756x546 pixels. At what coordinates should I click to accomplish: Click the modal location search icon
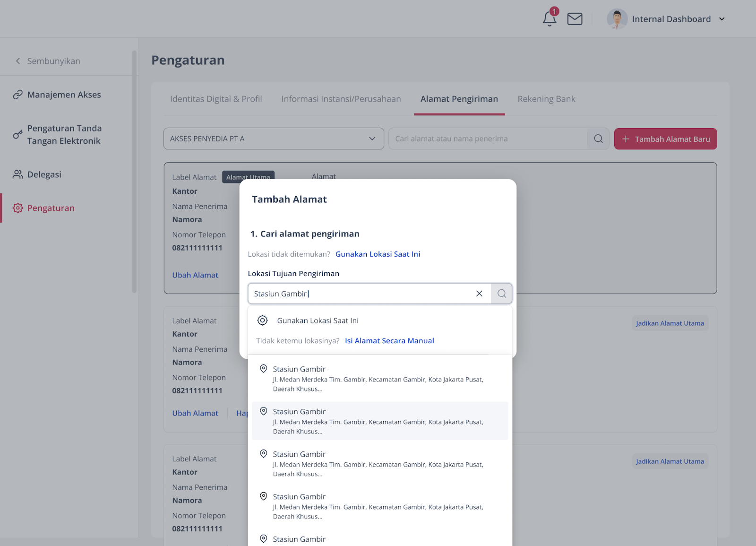(x=502, y=294)
